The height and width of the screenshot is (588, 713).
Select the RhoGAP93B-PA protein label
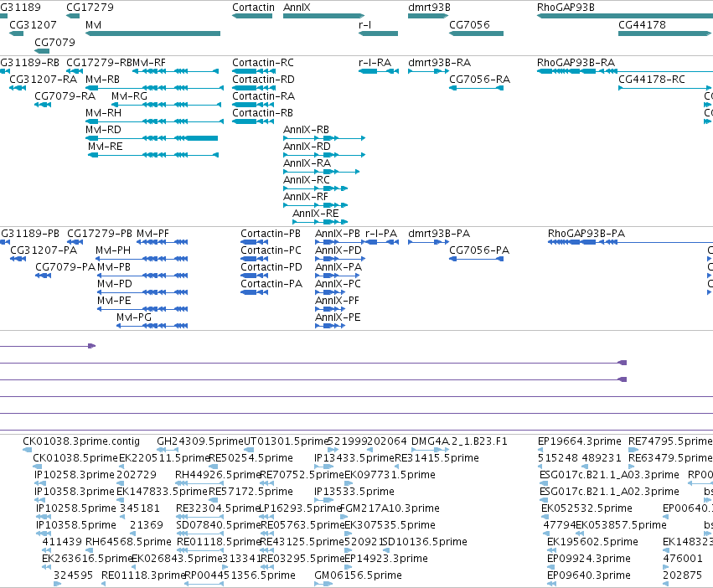pyautogui.click(x=586, y=234)
